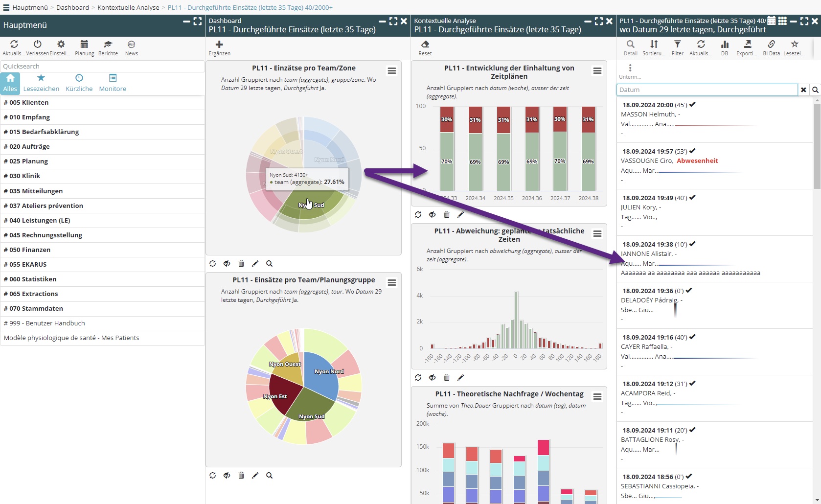Hide the Einsätze pro Team/Zone chart via eye icon

pyautogui.click(x=227, y=263)
